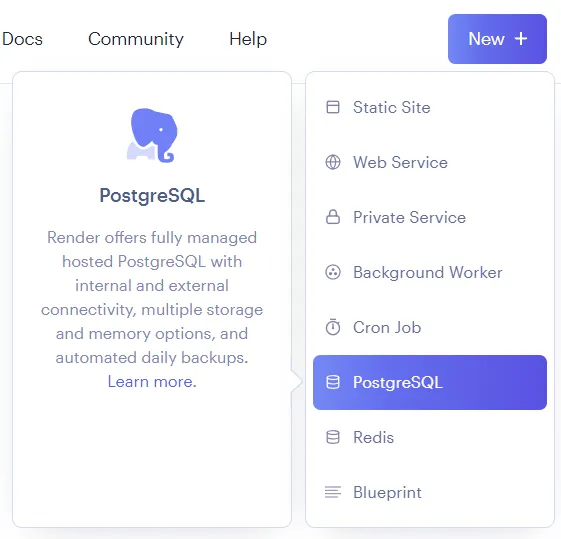Click the PostgreSQL database icon in menu

point(333,382)
